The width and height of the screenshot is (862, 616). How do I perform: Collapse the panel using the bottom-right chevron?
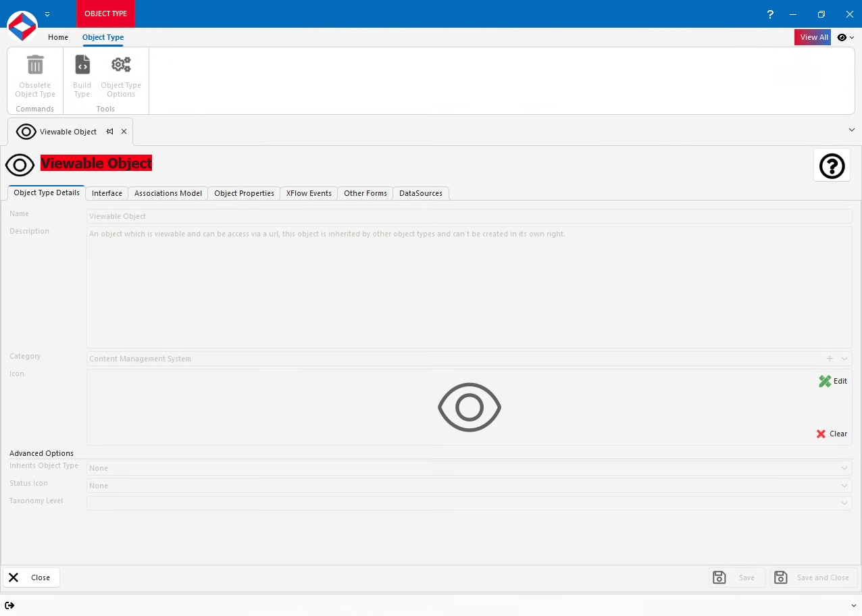pyautogui.click(x=852, y=605)
